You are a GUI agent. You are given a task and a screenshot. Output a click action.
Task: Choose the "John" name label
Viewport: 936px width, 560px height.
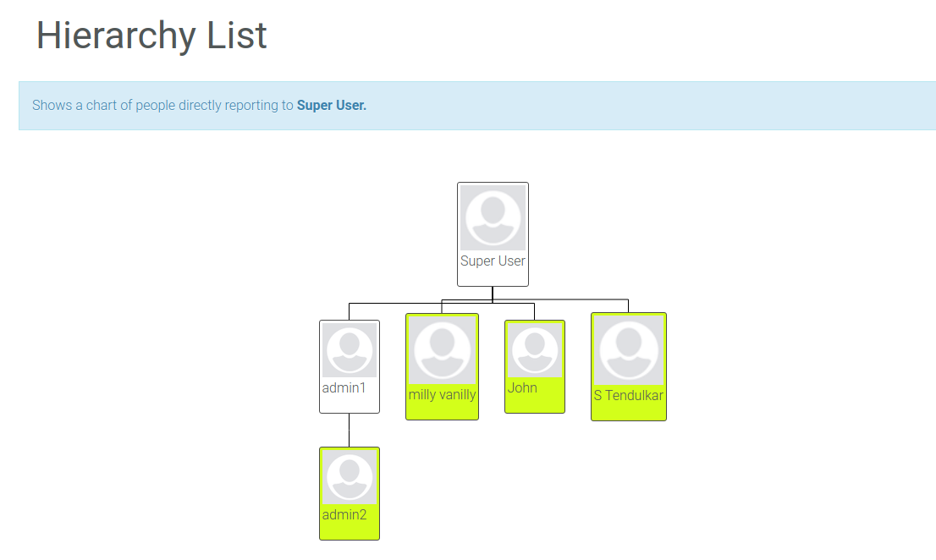click(522, 388)
